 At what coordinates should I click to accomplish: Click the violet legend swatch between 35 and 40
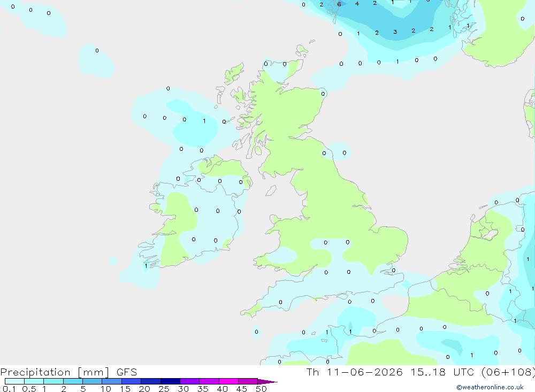click(x=209, y=381)
